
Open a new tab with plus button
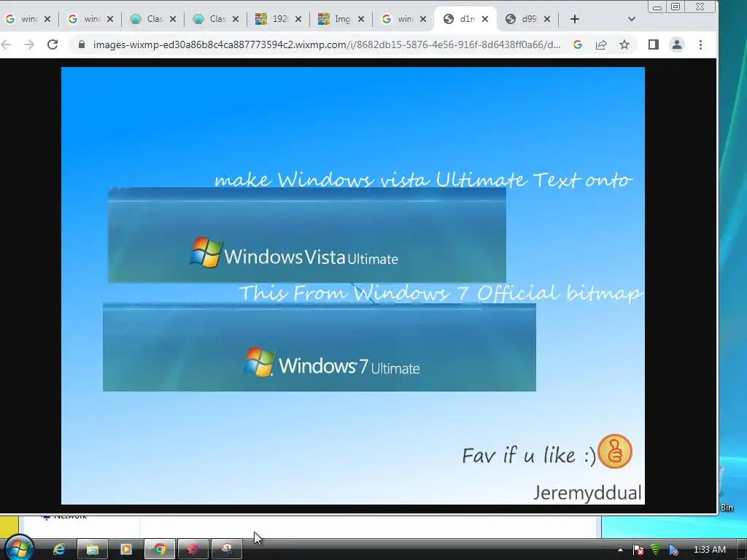575,19
